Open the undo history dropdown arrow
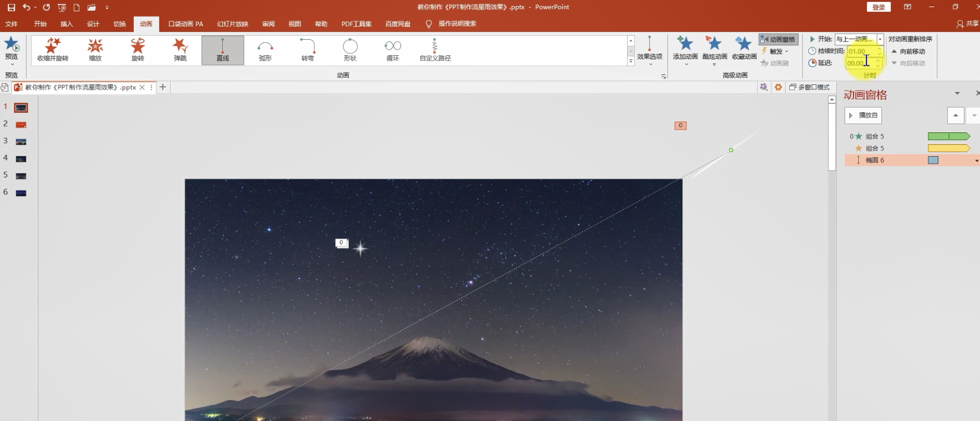Image resolution: width=980 pixels, height=421 pixels. click(36, 8)
